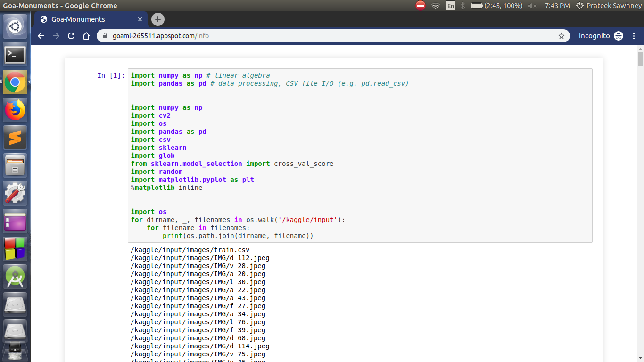This screenshot has width=644, height=362.
Task: Click the reload page button
Action: point(71,36)
